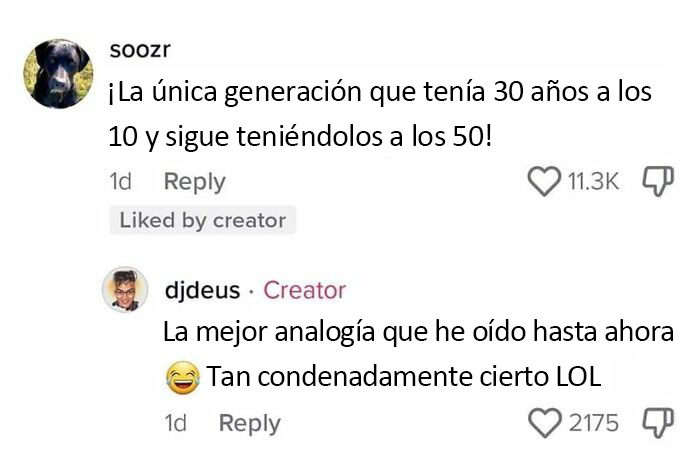Go to the djdeus username profile
The image size is (700, 462).
(x=201, y=290)
